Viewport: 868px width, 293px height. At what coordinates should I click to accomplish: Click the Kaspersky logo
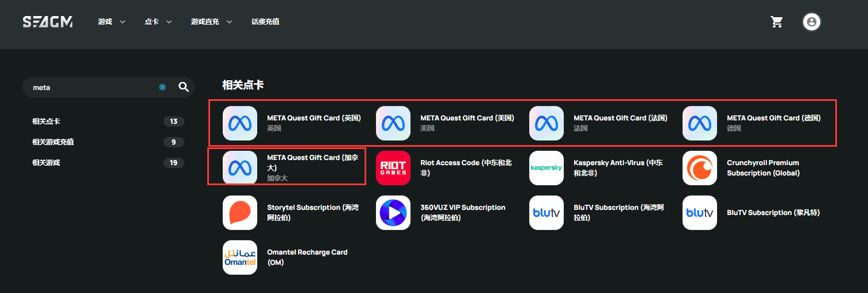pos(547,168)
